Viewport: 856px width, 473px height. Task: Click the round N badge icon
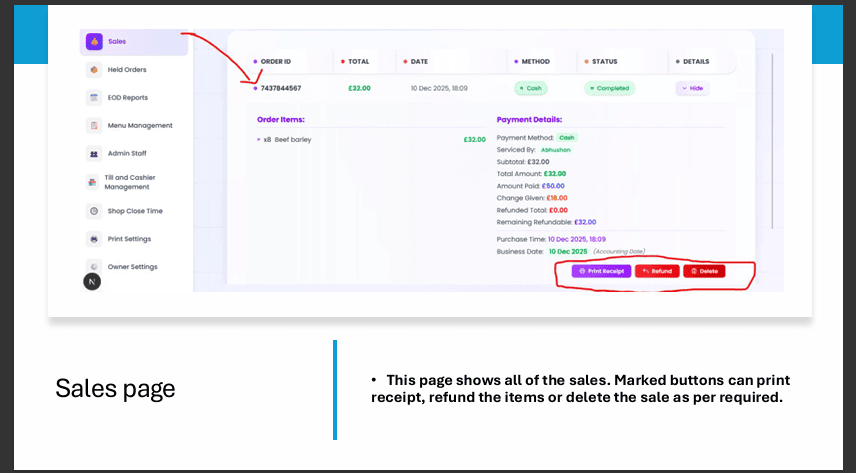(x=92, y=282)
